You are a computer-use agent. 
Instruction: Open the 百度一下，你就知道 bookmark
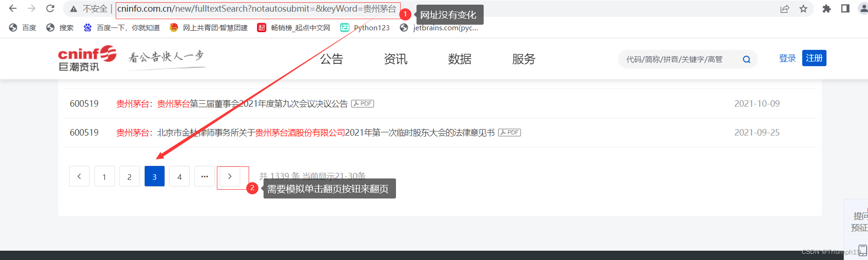(121, 28)
